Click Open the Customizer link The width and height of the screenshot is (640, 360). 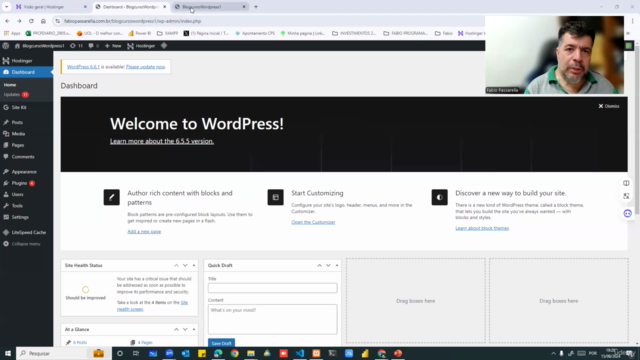313,222
